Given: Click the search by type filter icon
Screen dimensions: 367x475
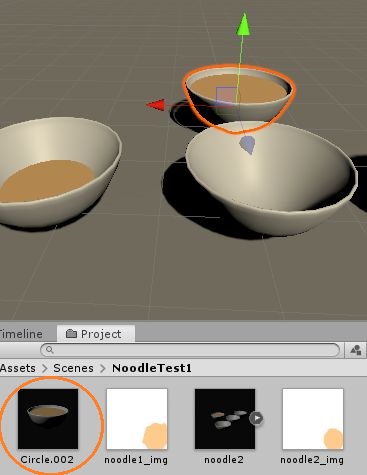Looking at the screenshot, I should click(356, 350).
